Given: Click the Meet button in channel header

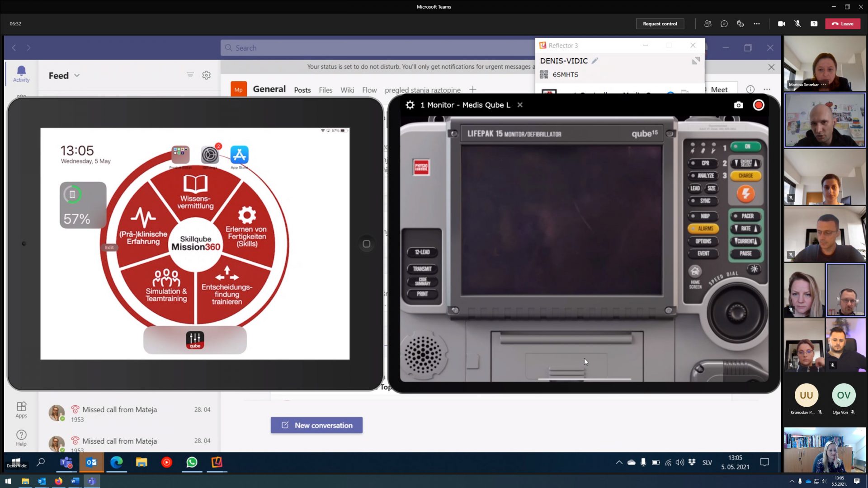Looking at the screenshot, I should pos(719,89).
